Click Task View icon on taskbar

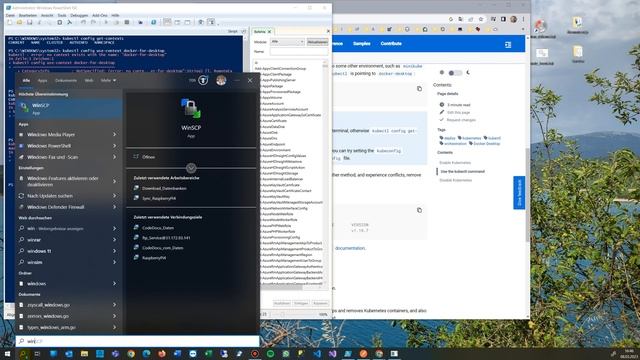(x=37, y=353)
